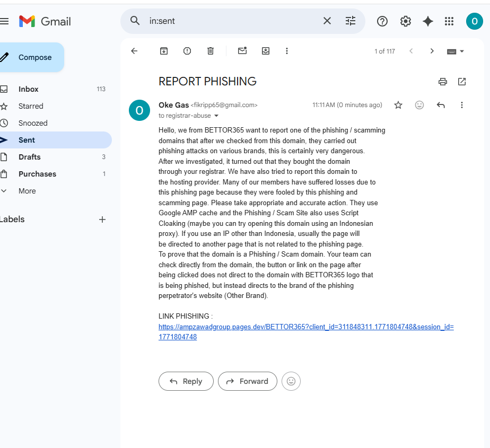490x448 pixels.
Task: Click sender name Oke Gas
Action: click(x=173, y=105)
